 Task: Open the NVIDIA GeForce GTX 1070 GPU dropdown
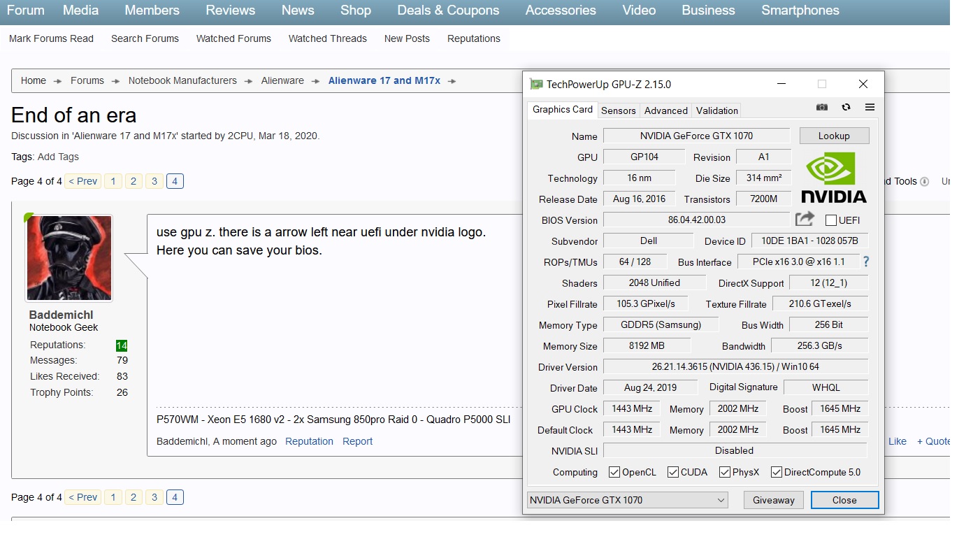(627, 500)
